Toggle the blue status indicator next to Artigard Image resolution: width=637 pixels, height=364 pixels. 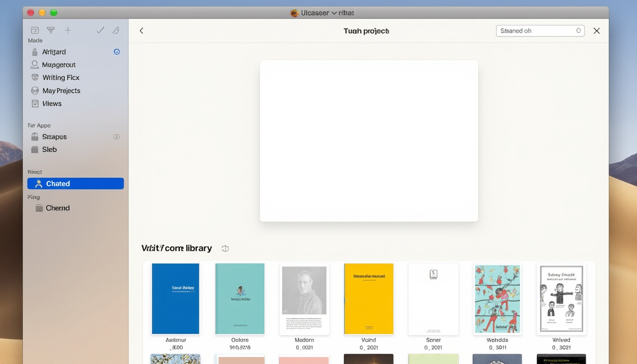click(117, 52)
